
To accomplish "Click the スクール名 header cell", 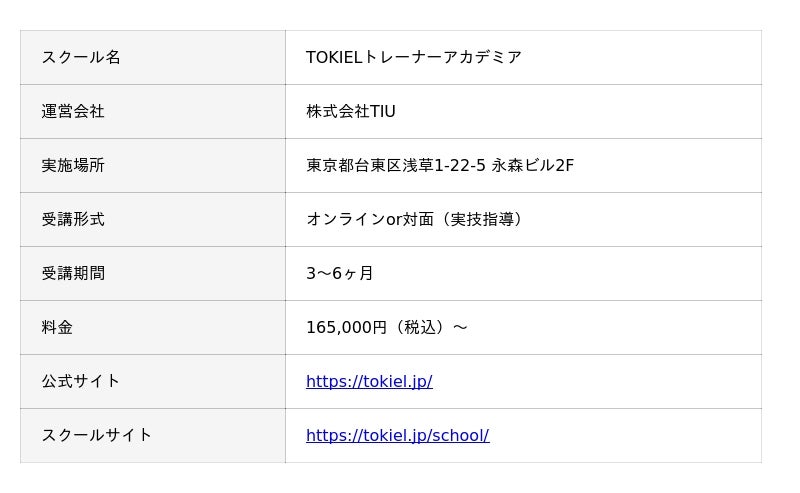I will (81, 57).
